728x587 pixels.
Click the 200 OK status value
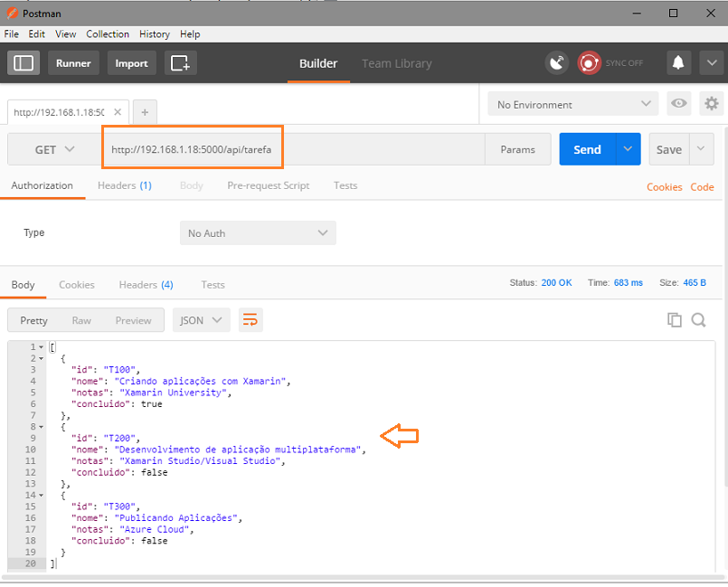pyautogui.click(x=556, y=283)
